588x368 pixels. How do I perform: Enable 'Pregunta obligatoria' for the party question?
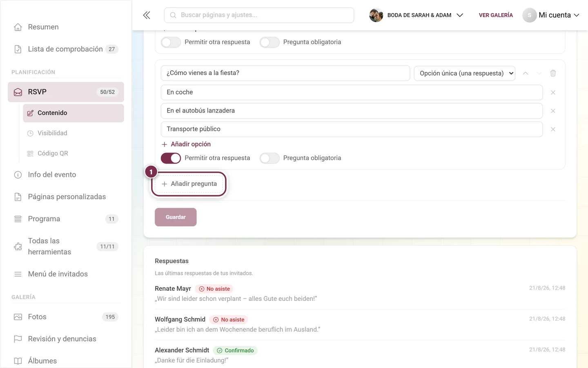[x=269, y=158]
